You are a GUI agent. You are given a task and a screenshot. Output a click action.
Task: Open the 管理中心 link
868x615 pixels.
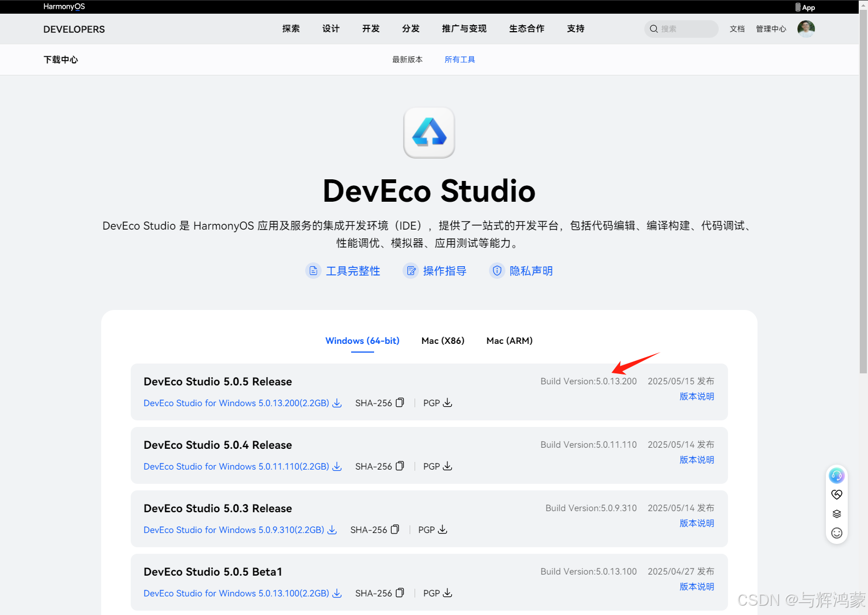point(771,29)
